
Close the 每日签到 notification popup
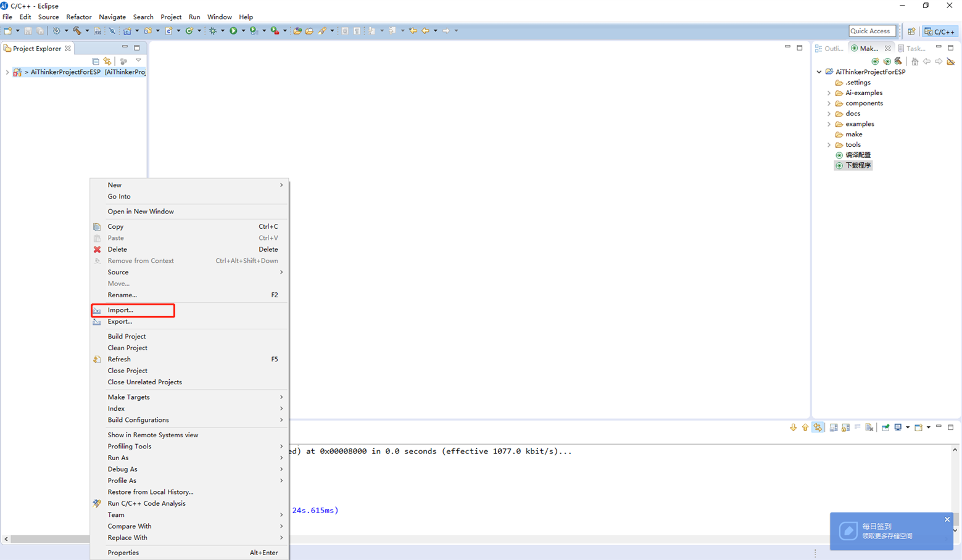point(947,519)
